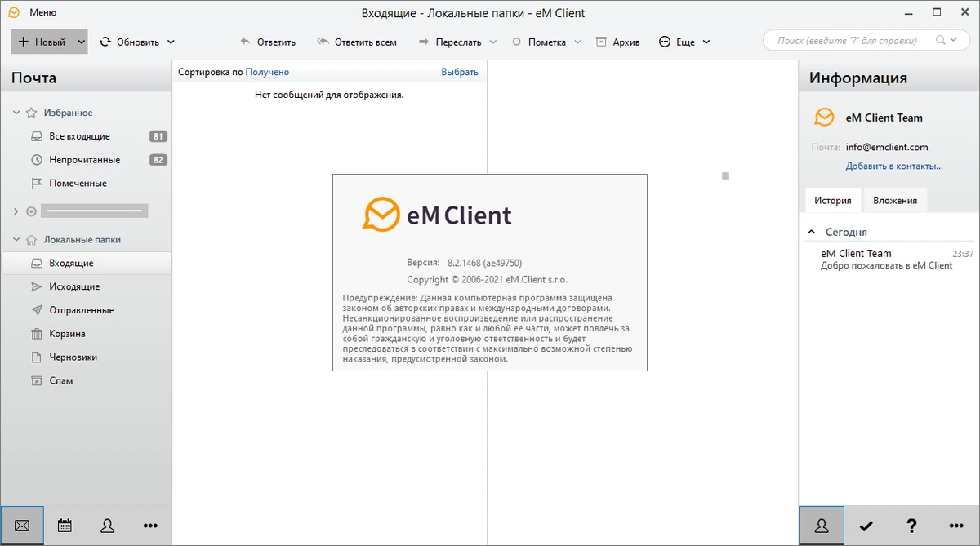Click the Непрочитанные clock icon
Screen dimensions: 980x546
[x=36, y=160]
